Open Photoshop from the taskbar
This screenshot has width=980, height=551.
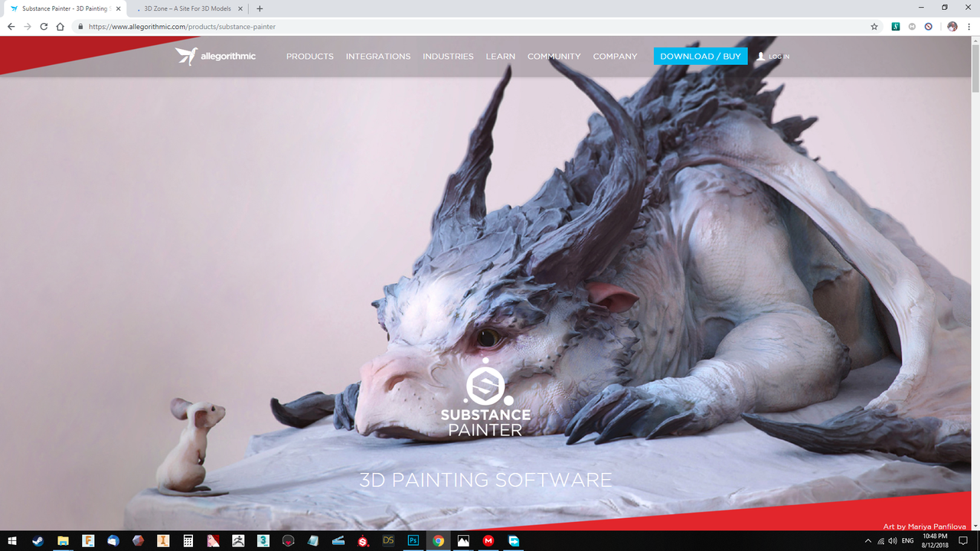pyautogui.click(x=413, y=540)
